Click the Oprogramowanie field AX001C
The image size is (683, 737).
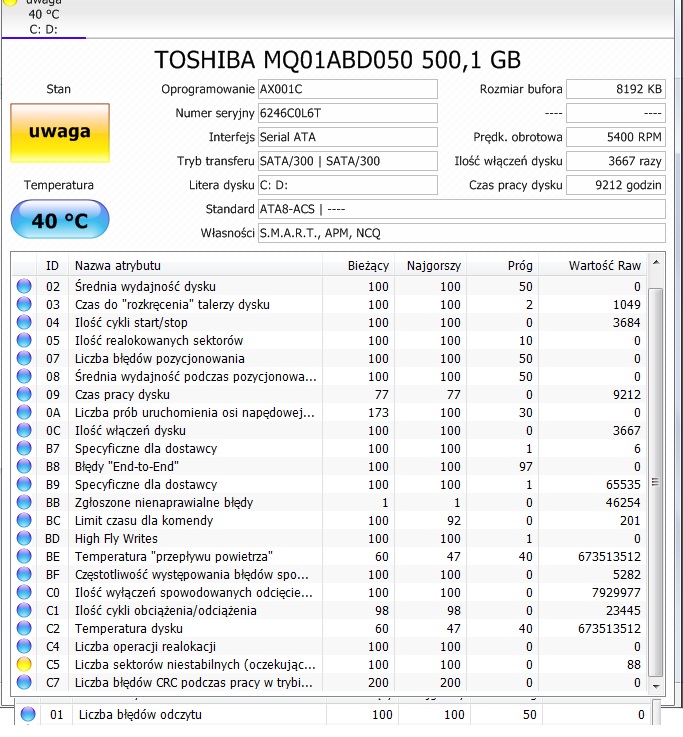pos(347,89)
